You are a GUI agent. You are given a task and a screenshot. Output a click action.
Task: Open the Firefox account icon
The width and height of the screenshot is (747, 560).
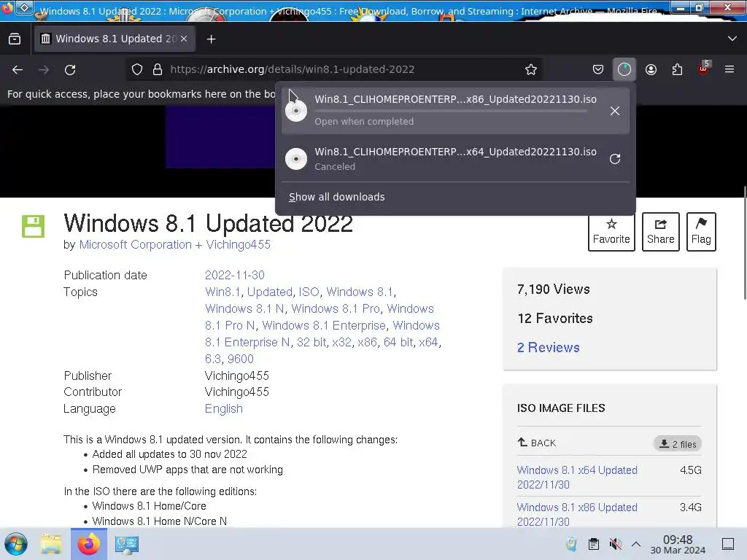click(651, 69)
